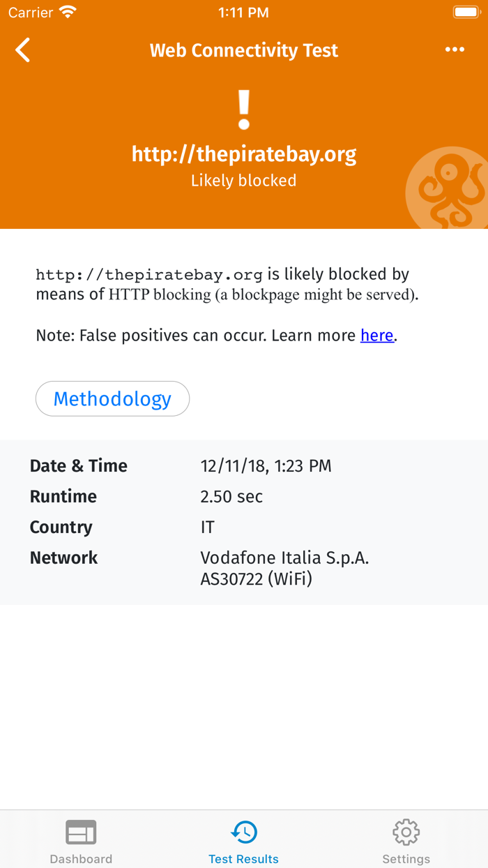Tap the WiFi indicator in status bar
This screenshot has width=488, height=868.
click(66, 11)
